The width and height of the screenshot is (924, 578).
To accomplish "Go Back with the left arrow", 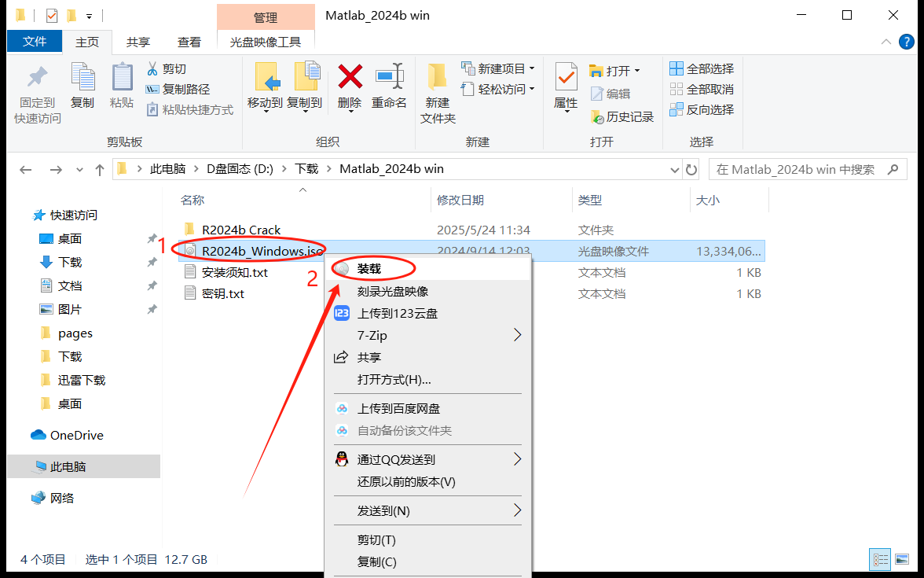I will click(25, 170).
